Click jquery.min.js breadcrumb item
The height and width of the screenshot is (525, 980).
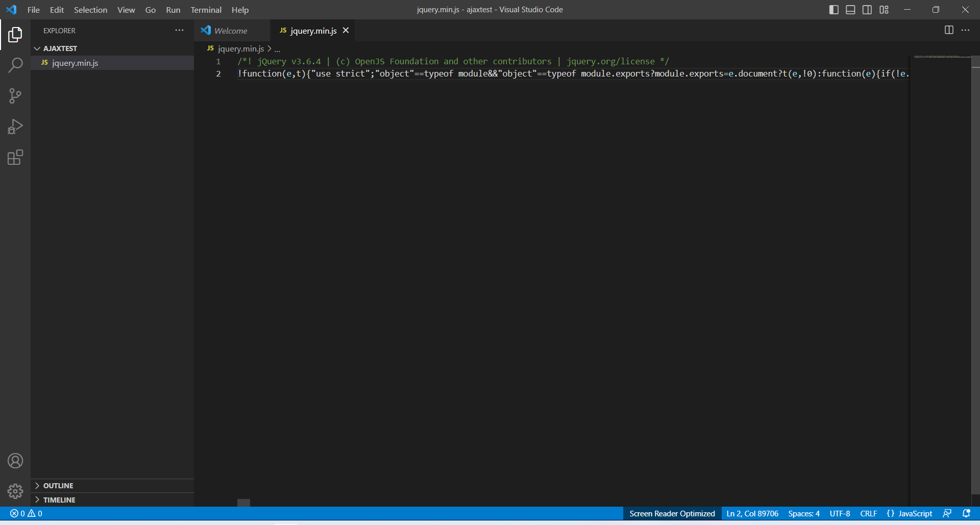coord(241,48)
